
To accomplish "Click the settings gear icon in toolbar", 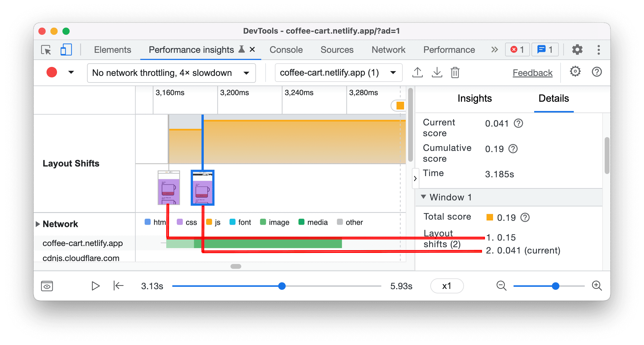I will point(576,49).
